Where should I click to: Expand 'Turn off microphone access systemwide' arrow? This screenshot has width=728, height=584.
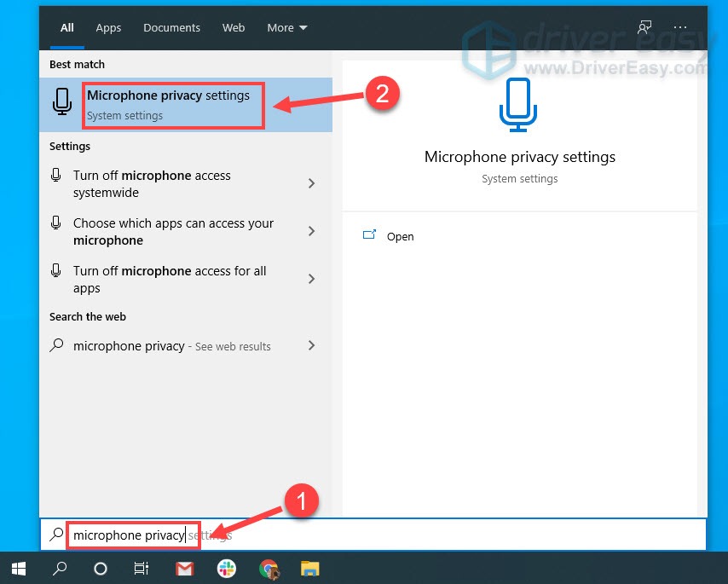(x=311, y=183)
